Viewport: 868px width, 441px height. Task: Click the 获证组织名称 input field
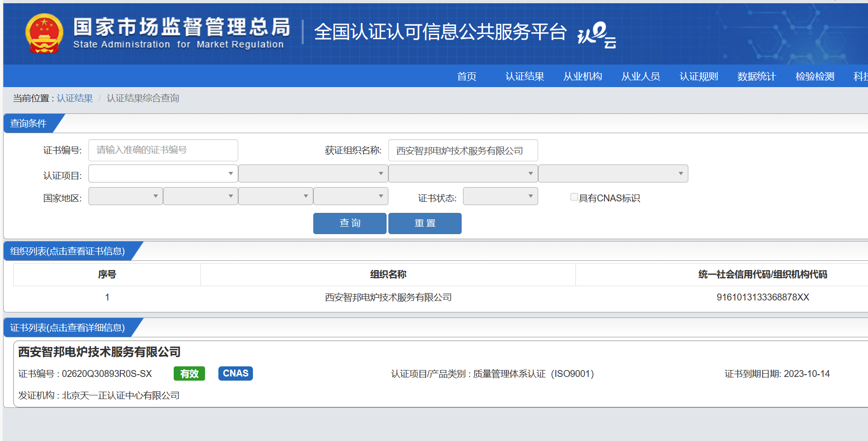(463, 151)
